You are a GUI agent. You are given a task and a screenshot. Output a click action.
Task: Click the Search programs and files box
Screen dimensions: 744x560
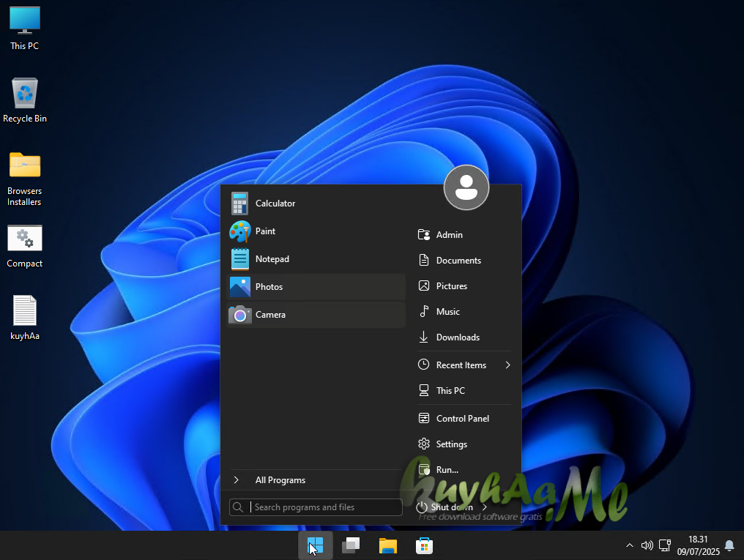316,507
